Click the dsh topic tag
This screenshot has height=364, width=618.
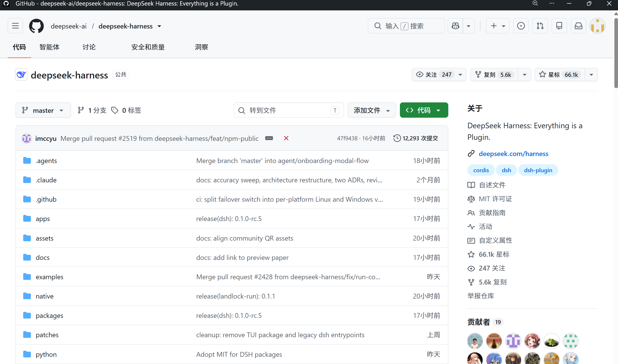(x=506, y=170)
